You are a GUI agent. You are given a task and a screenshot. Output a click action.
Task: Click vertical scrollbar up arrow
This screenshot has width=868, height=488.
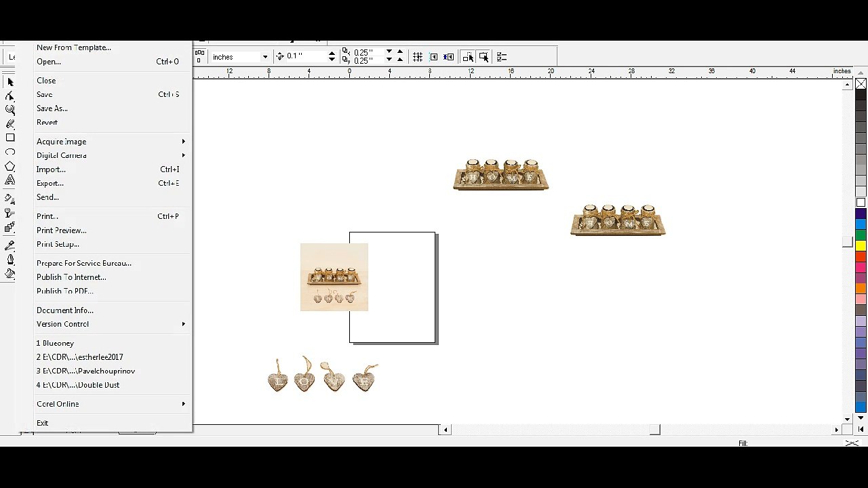coord(848,85)
